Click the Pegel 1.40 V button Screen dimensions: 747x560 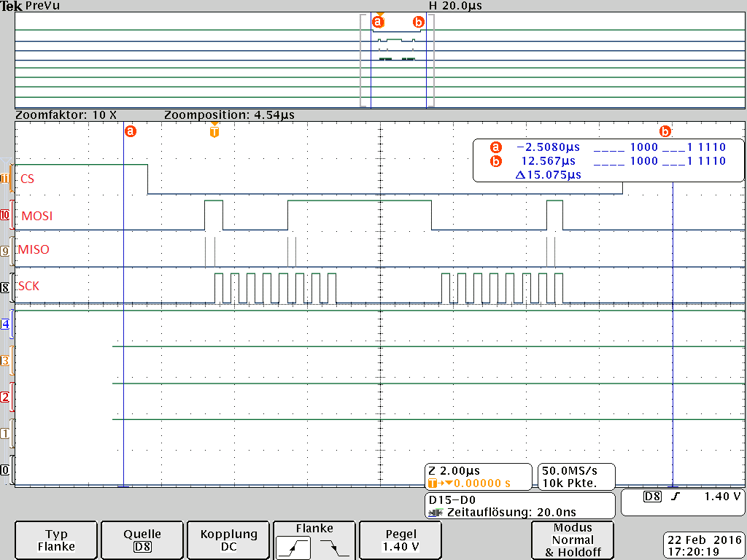click(400, 540)
